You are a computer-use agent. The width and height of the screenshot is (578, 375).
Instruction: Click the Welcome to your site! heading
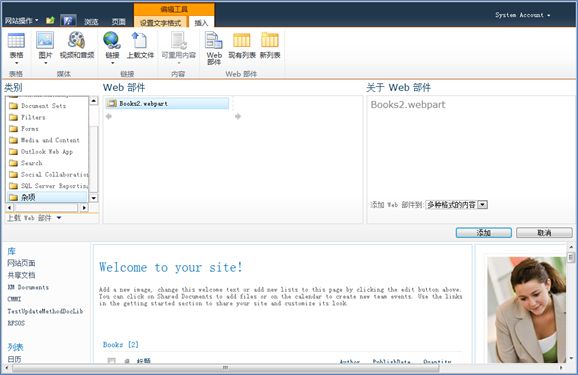point(171,267)
